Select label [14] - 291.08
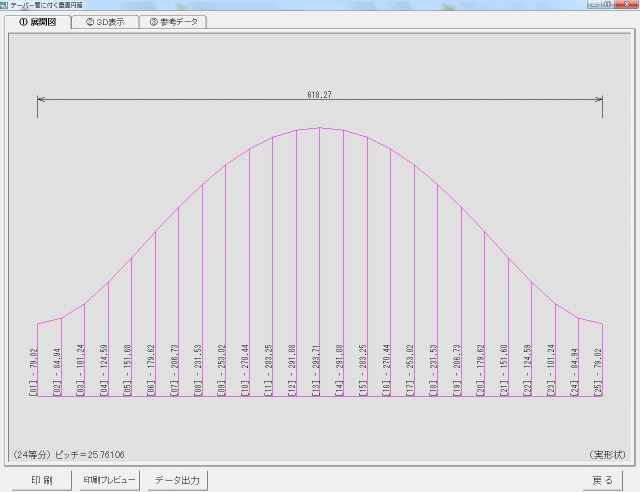640x492 pixels. tap(340, 370)
